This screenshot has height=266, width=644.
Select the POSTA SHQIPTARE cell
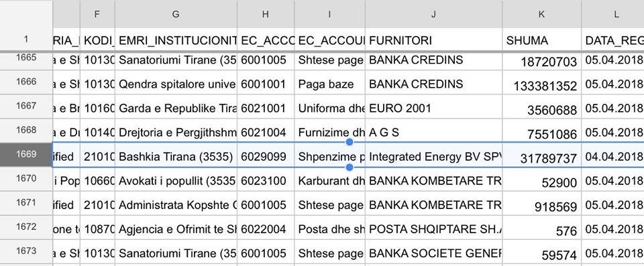[434, 229]
